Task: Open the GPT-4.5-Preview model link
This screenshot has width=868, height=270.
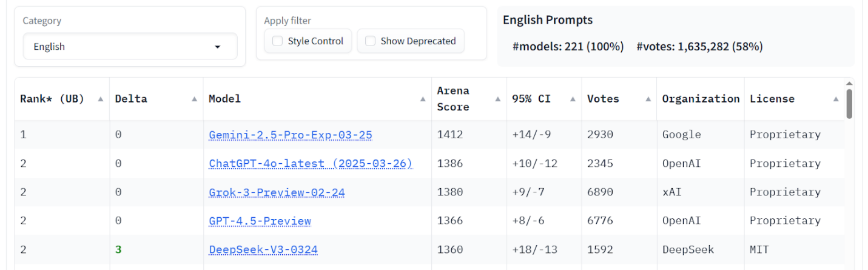Action: tap(260, 221)
